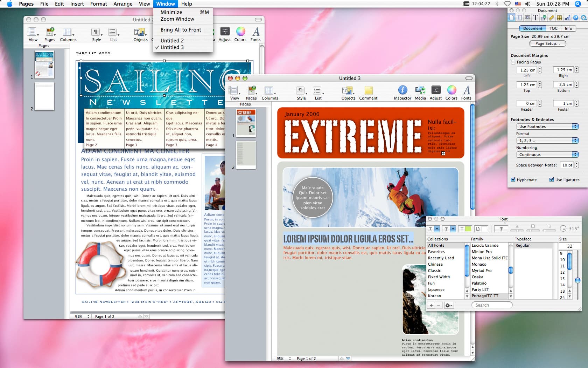The image size is (588, 368).
Task: Click the Search field in Font panel
Action: point(492,305)
